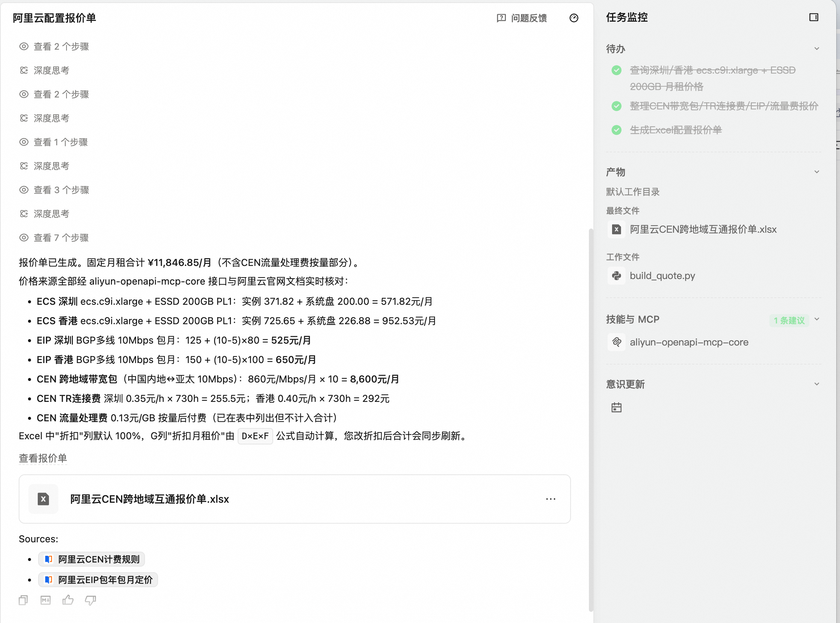Click the 阿里云配置报价单 conversation title
The image size is (840, 623).
[x=54, y=18]
